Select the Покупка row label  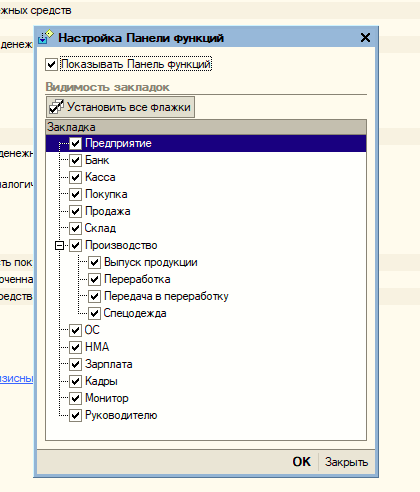click(106, 194)
